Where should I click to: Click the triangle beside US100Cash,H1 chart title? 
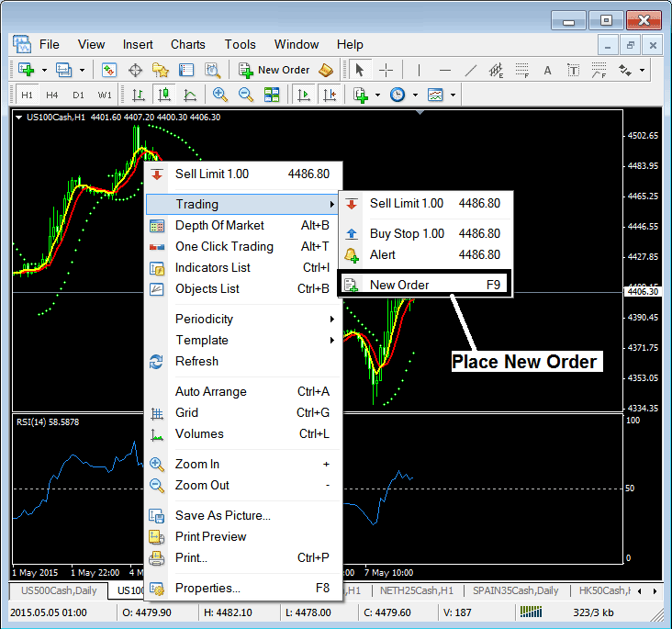point(19,118)
